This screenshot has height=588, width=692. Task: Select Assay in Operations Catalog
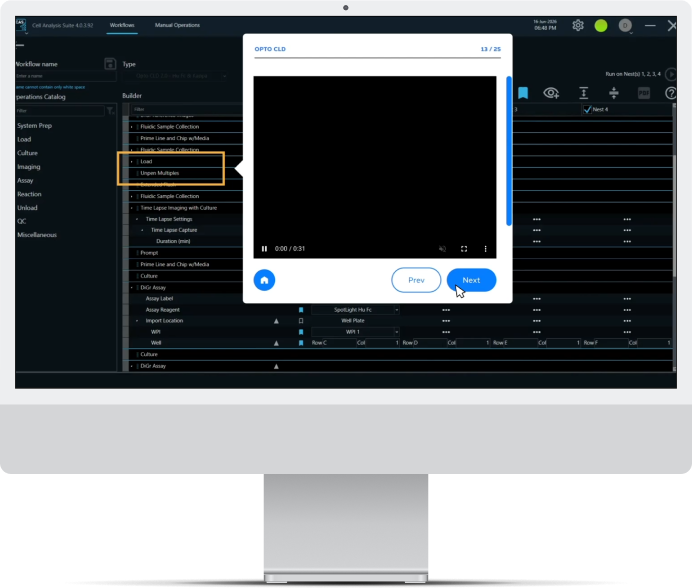pyautogui.click(x=25, y=181)
